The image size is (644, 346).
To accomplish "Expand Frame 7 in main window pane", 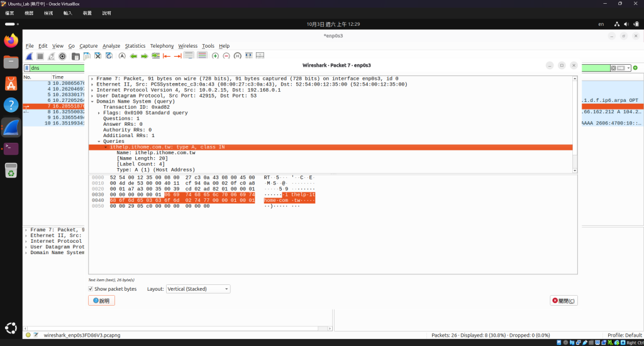I will (x=26, y=230).
